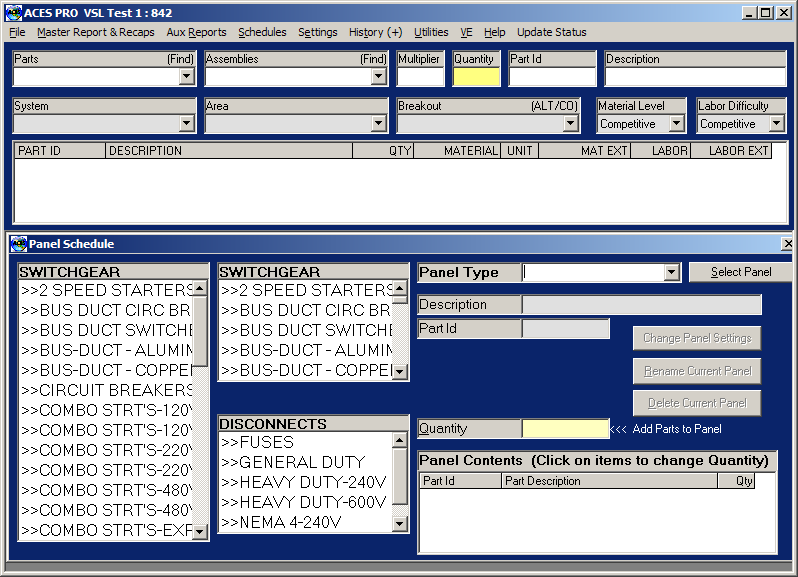Click the PART ID column header
Screen dimensions: 798x577
click(60, 151)
